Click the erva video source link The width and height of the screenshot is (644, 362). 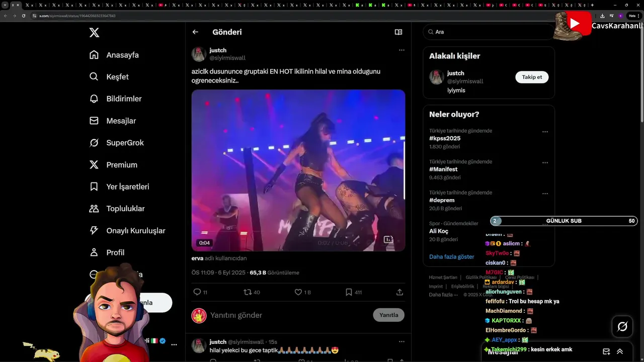click(197, 258)
